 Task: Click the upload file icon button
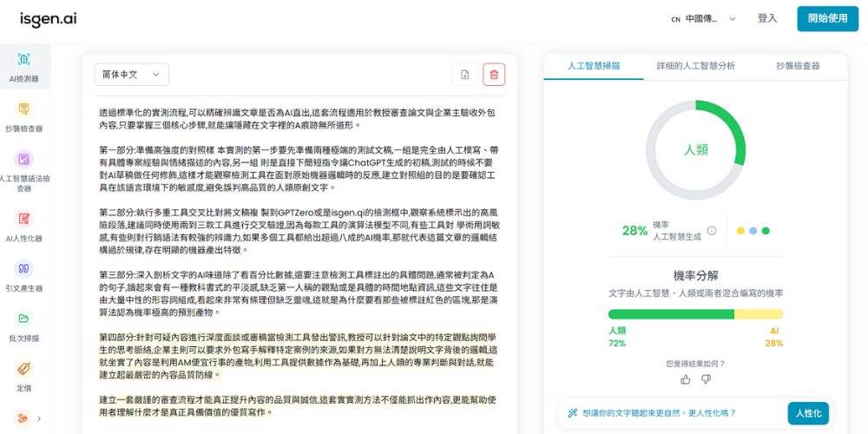point(464,75)
